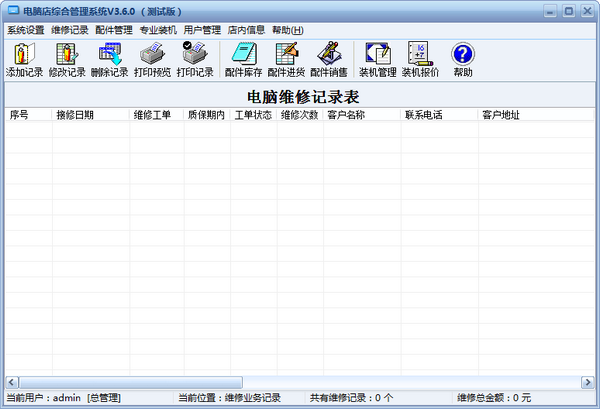Viewport: 600px width, 409px height.
Task: Sort by the 接修日期 column header
Action: pos(91,115)
